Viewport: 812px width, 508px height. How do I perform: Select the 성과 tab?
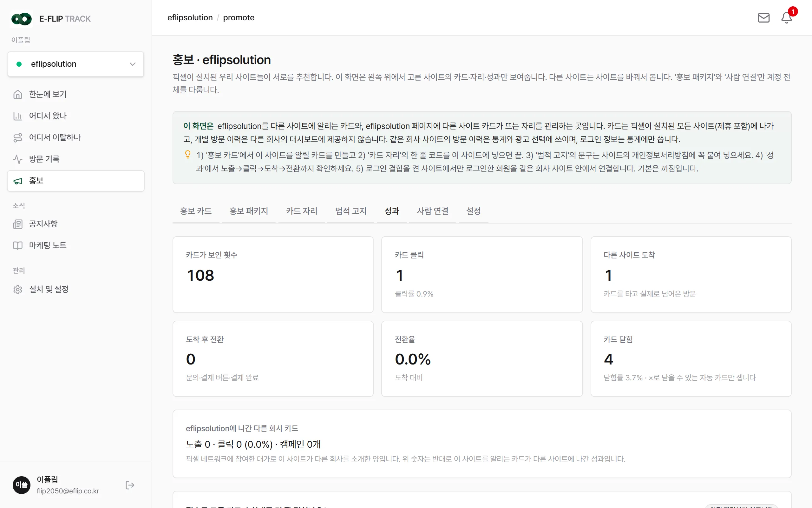392,211
